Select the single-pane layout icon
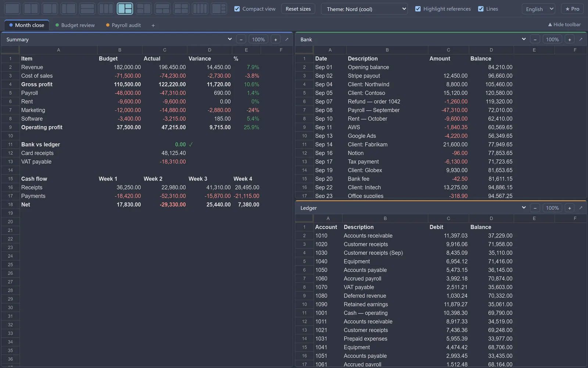This screenshot has width=588, height=368. 12,8
